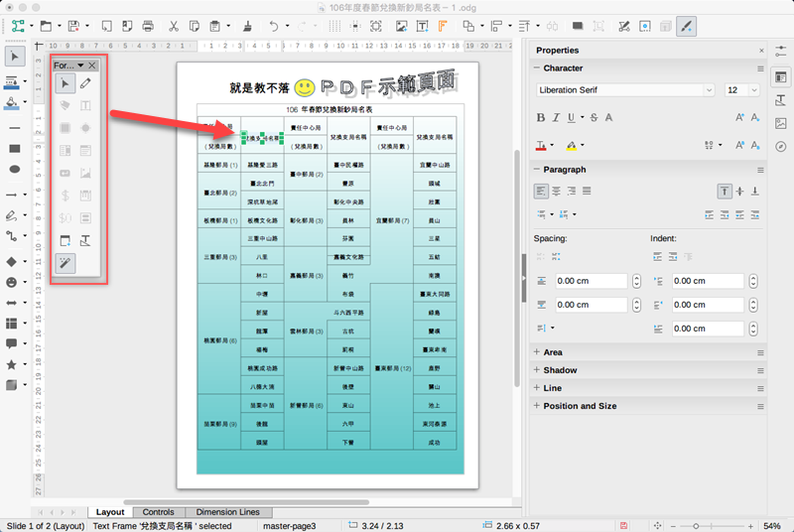Expand the Area section

click(553, 352)
